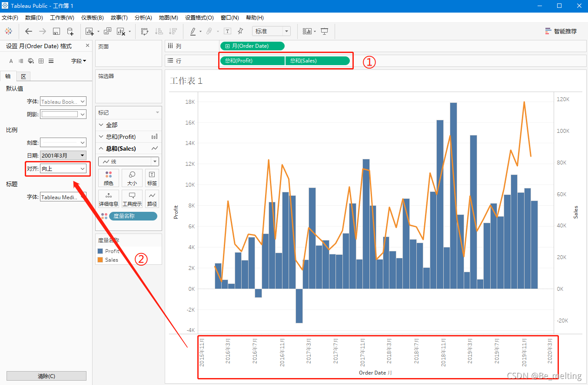Open the 文件(F) menu
The image size is (588, 385).
10,18
